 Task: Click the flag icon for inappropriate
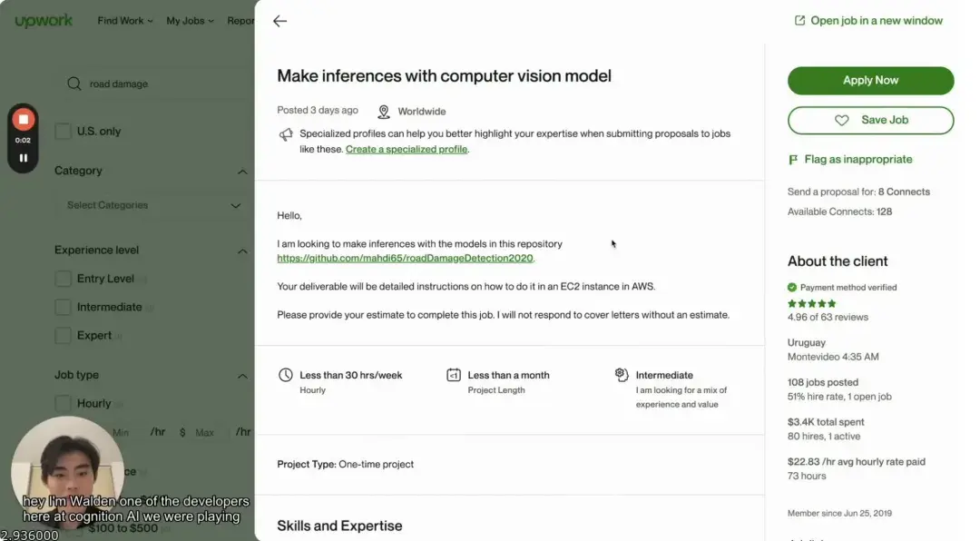pyautogui.click(x=793, y=160)
